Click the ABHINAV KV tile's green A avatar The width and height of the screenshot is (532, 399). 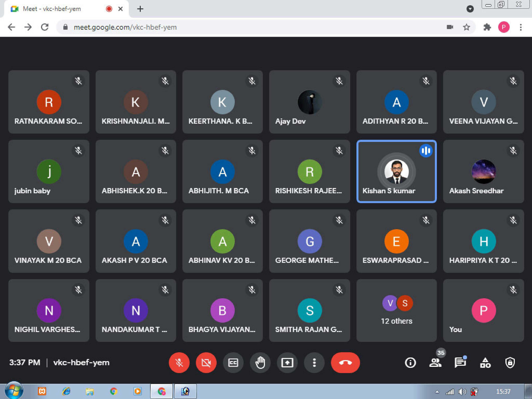click(222, 241)
